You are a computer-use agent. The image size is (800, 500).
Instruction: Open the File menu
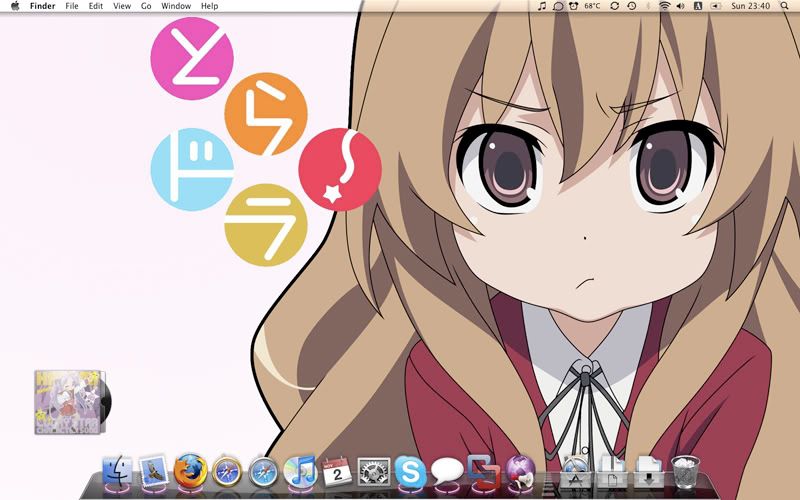[x=72, y=6]
